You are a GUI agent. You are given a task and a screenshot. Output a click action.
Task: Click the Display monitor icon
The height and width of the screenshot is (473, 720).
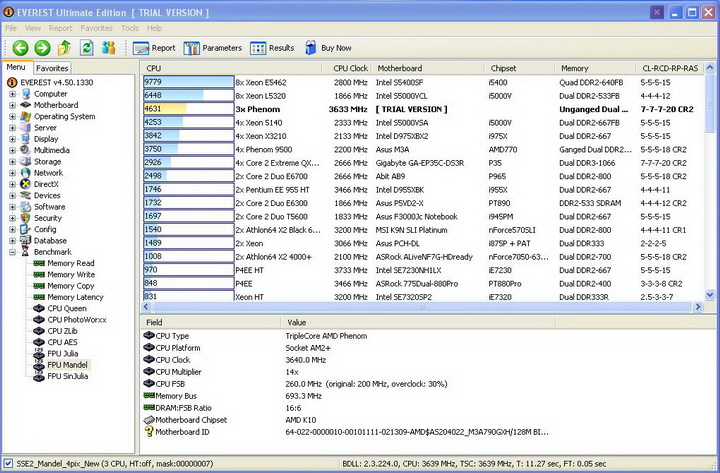(x=26, y=139)
